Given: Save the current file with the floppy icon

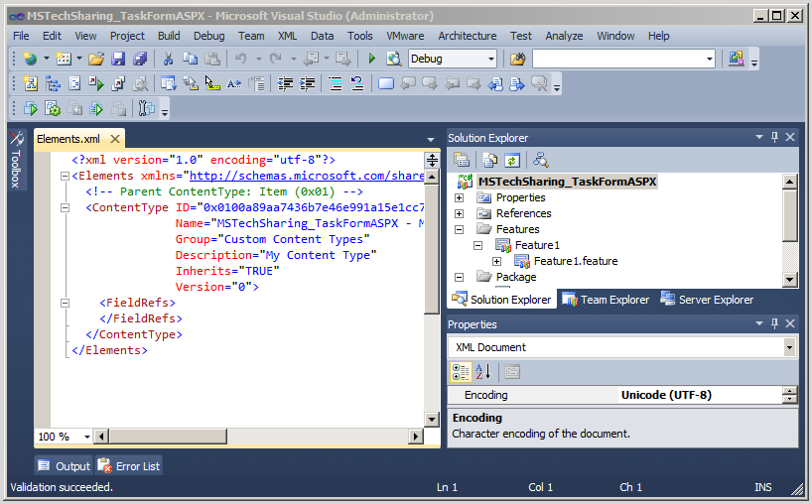Looking at the screenshot, I should coord(118,59).
